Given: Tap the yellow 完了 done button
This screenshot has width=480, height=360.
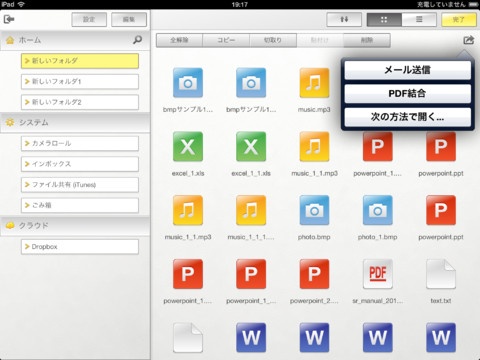Looking at the screenshot, I should click(459, 20).
